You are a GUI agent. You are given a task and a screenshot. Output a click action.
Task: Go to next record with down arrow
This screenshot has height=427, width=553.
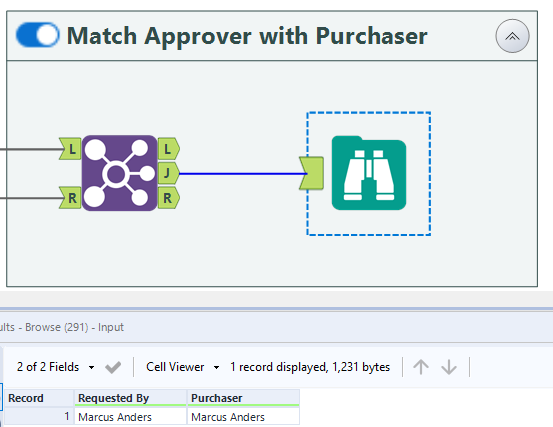point(449,367)
